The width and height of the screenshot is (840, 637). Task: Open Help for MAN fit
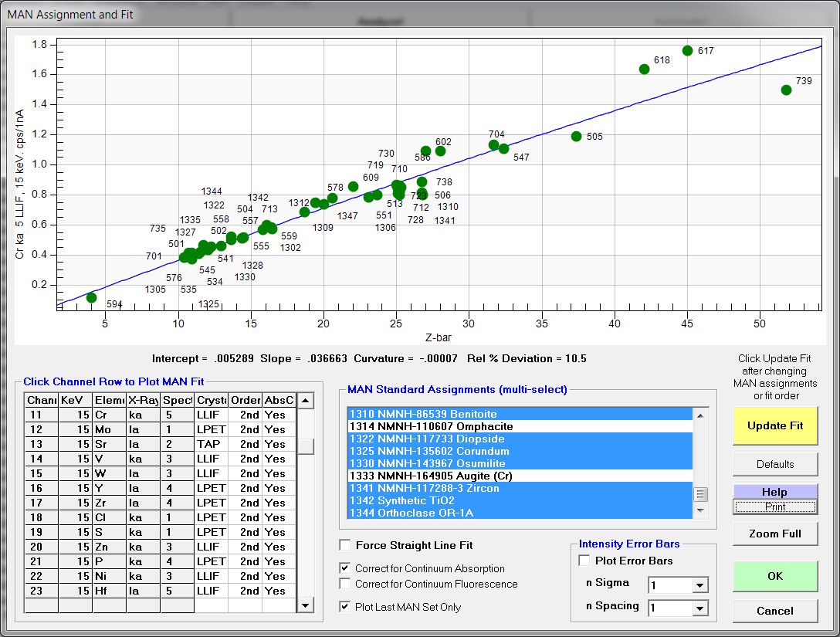tap(775, 492)
